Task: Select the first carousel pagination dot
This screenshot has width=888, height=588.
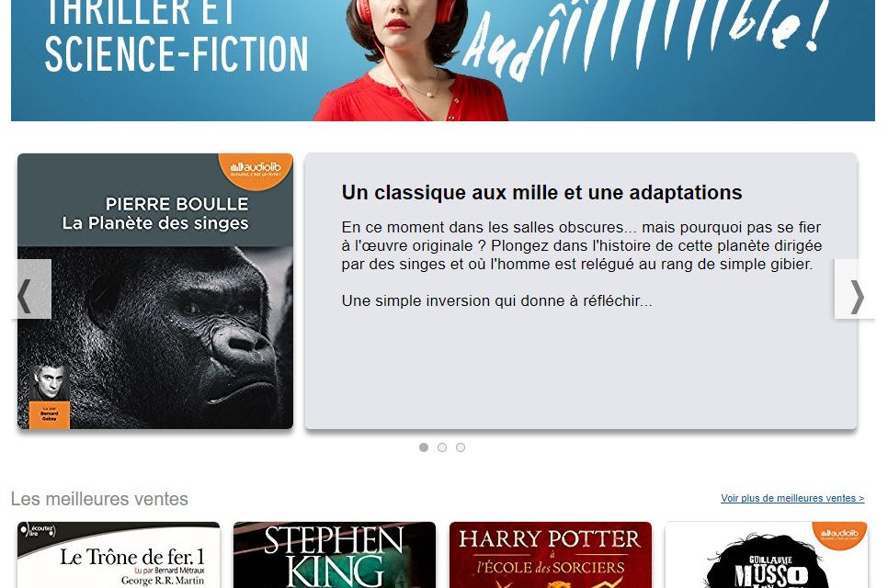Action: 424,447
